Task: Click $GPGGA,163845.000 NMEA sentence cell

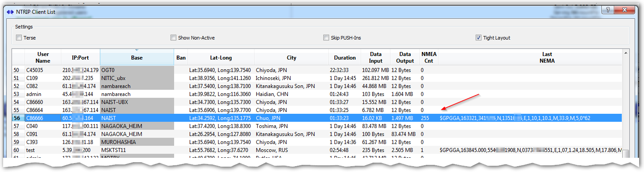Action: tap(530, 150)
